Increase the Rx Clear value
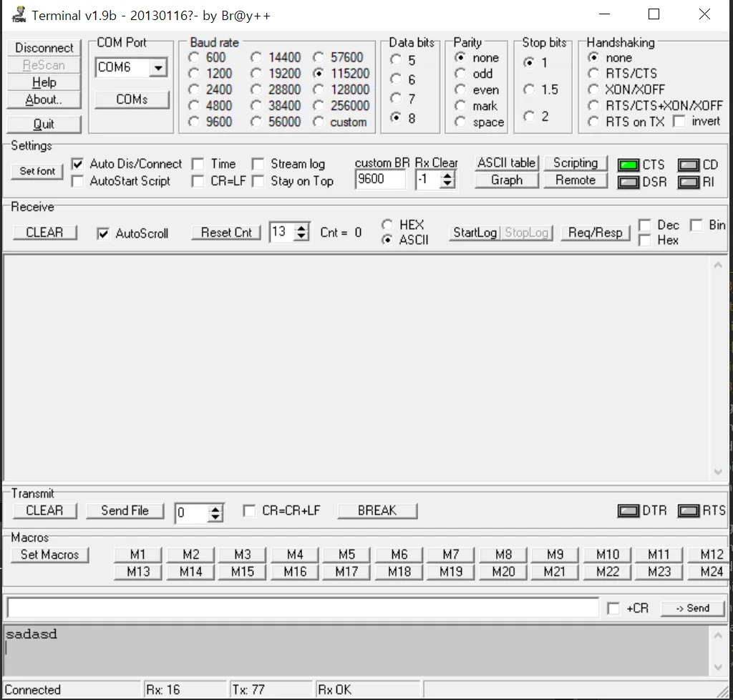This screenshot has width=733, height=700. [x=447, y=175]
